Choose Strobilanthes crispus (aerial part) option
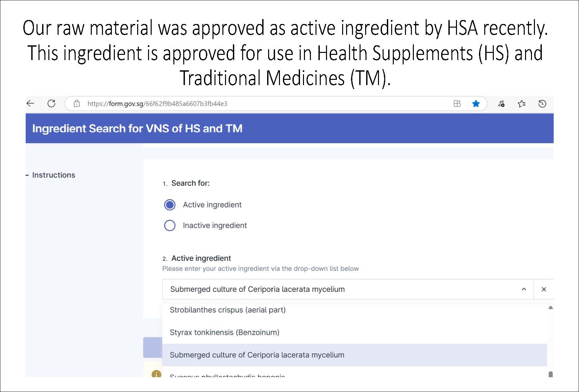Viewport: 579px width, 392px height. 228,310
